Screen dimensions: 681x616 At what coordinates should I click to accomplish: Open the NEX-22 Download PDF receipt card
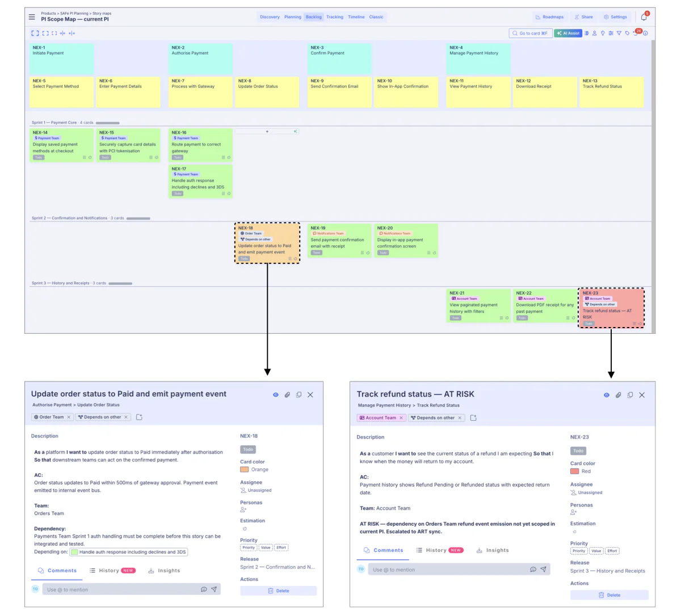(x=545, y=305)
